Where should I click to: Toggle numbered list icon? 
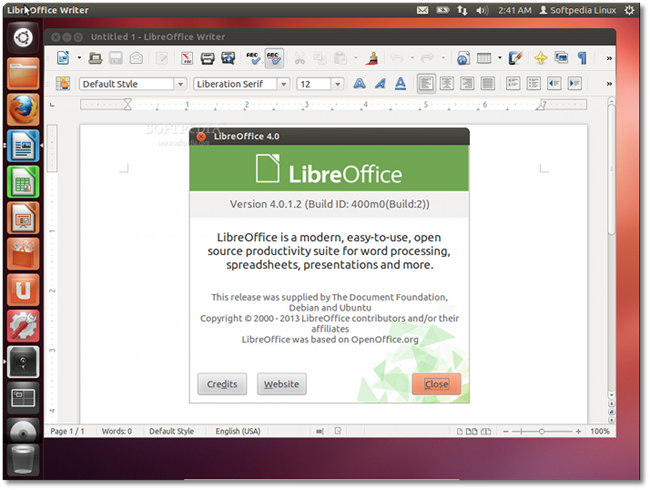click(x=513, y=83)
